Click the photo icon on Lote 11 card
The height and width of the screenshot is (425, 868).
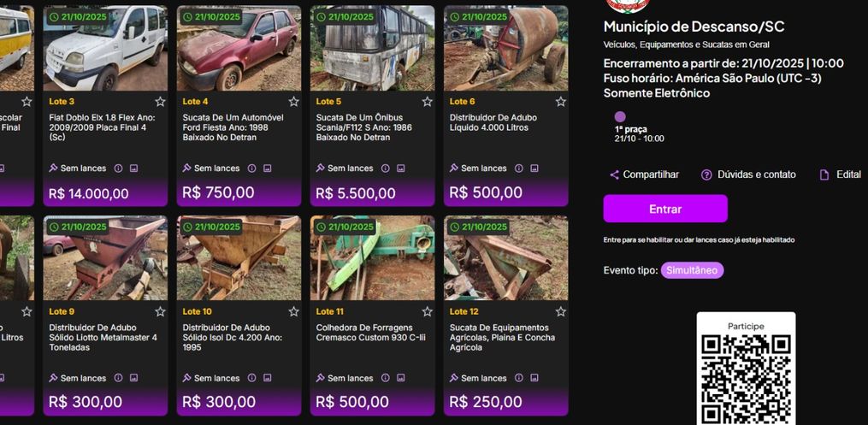[400, 378]
